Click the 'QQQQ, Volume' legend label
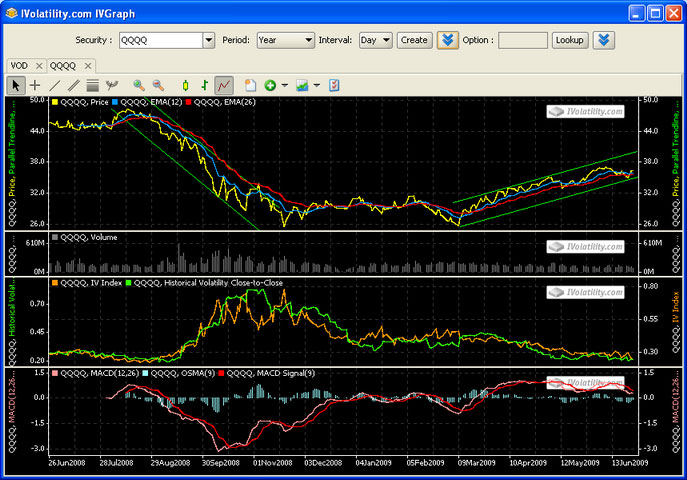 (89, 237)
